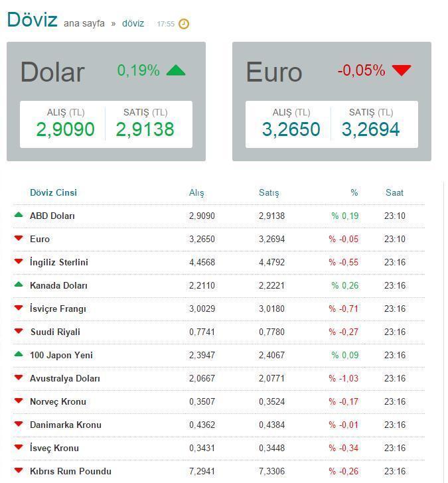The width and height of the screenshot is (448, 483).
Task: Click the clock icon beside 17:55
Action: tap(184, 24)
